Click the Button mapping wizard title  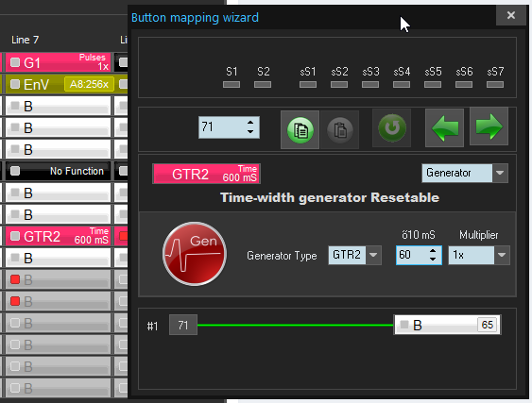[195, 18]
